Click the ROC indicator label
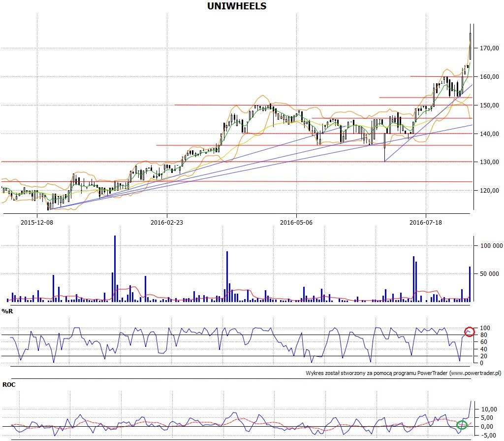The height and width of the screenshot is (441, 504). click(x=9, y=385)
